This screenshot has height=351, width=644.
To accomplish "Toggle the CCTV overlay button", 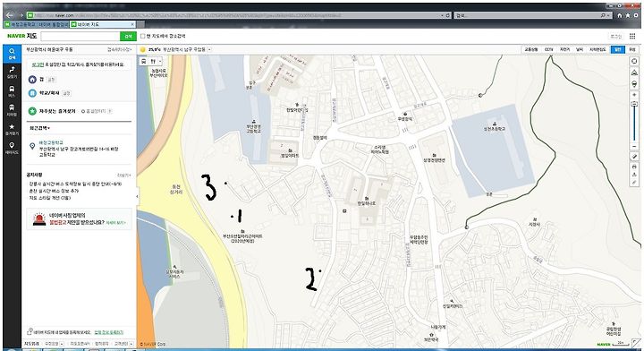I will (548, 49).
